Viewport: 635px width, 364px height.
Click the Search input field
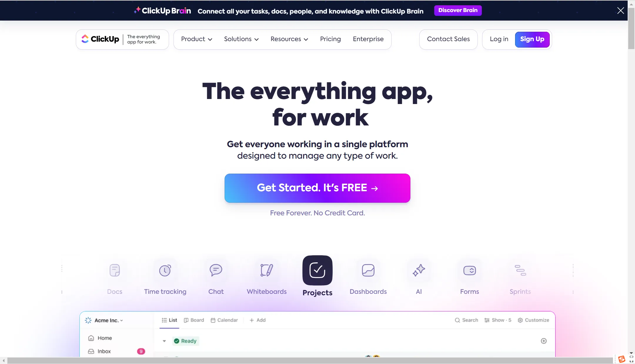click(x=466, y=320)
